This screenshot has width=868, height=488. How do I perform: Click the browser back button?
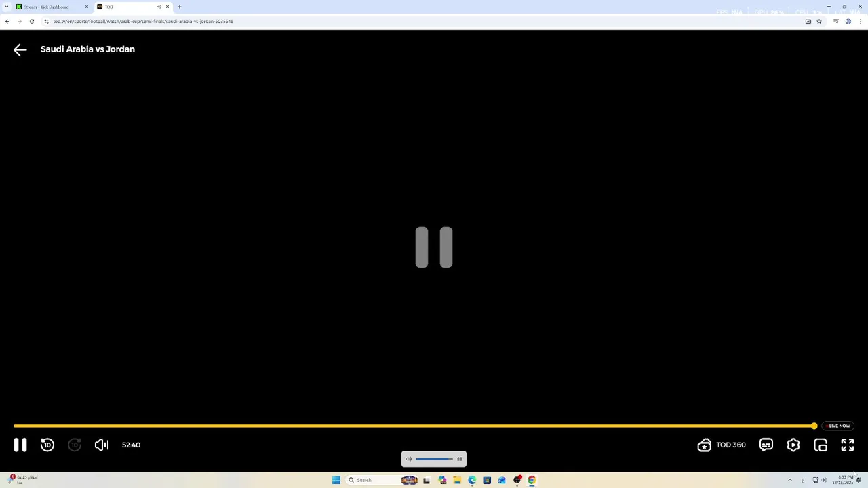[x=7, y=21]
